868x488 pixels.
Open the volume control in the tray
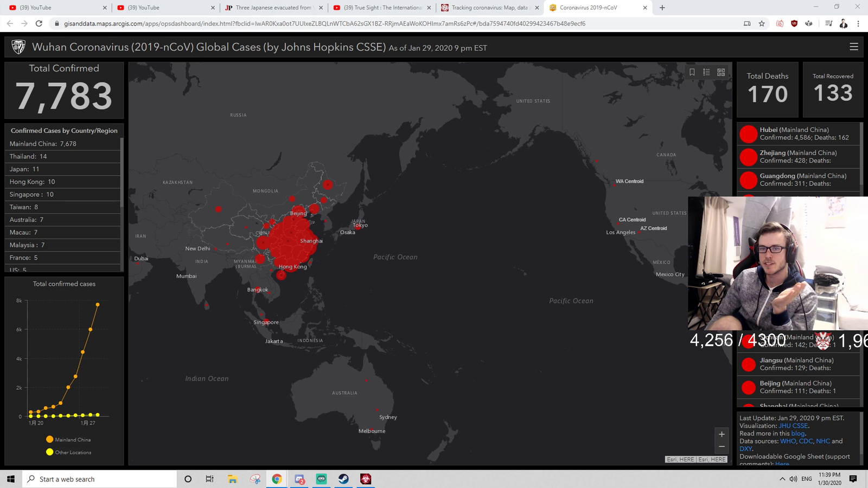(x=793, y=479)
